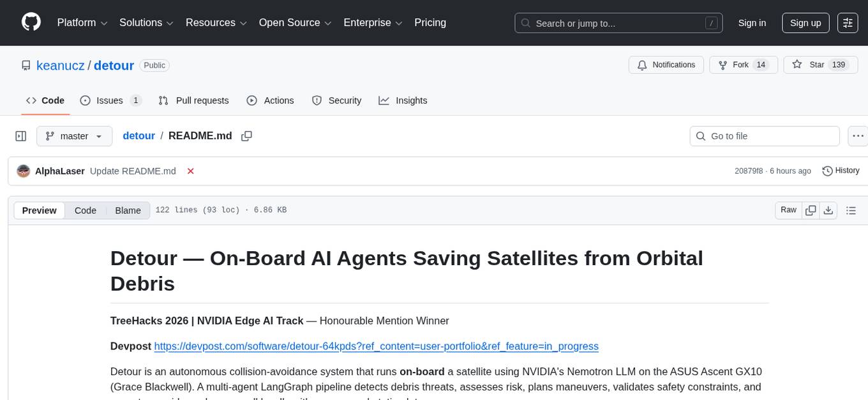Open the appearance settings icon

(848, 23)
